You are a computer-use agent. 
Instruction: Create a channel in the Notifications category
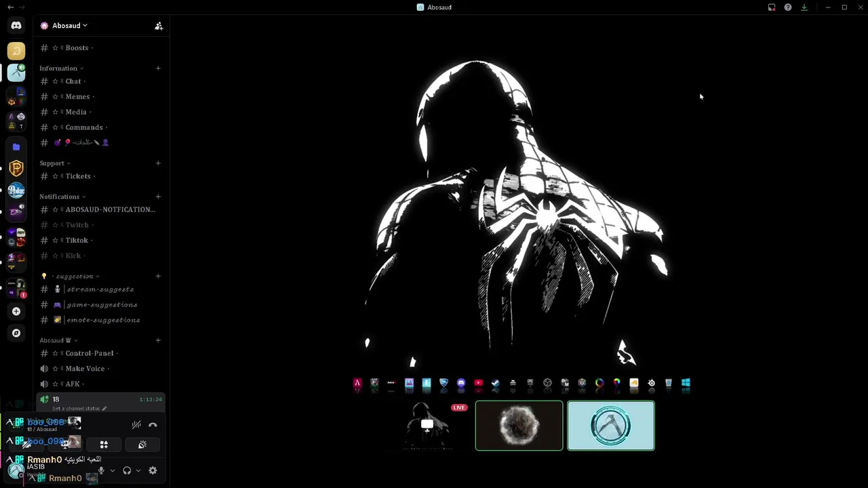(158, 197)
